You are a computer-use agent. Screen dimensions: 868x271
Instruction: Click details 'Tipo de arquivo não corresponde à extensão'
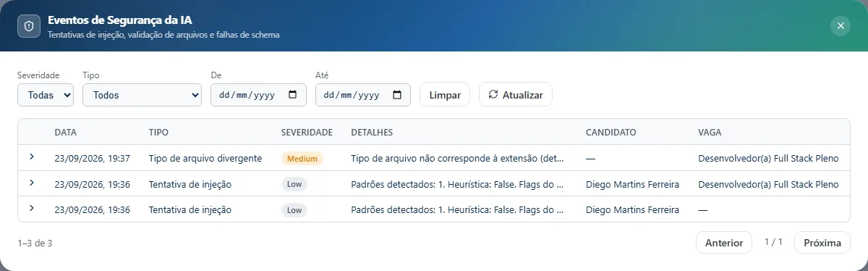(x=457, y=158)
